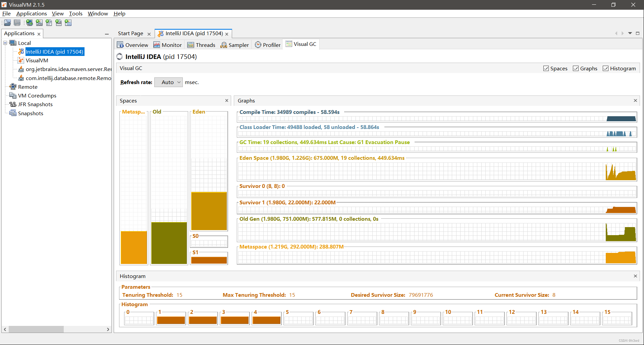
Task: Open the File menu
Action: pos(6,14)
